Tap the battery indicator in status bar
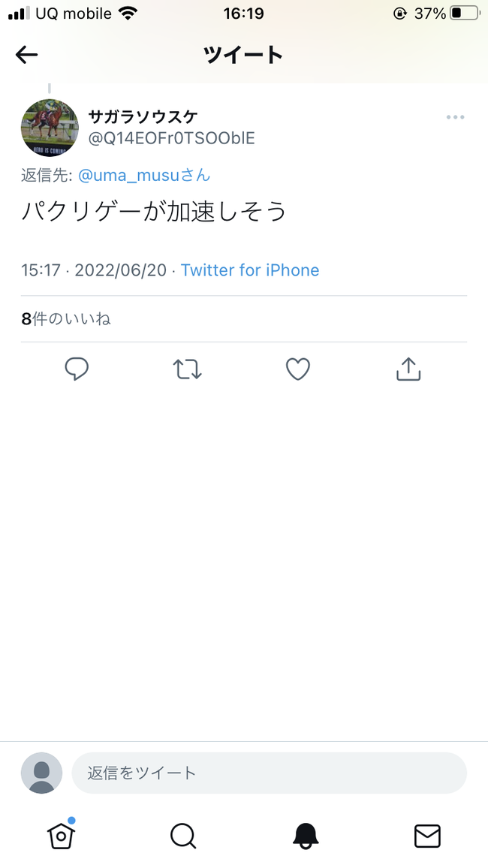Viewport: 488px width, 868px height. pyautogui.click(x=465, y=14)
